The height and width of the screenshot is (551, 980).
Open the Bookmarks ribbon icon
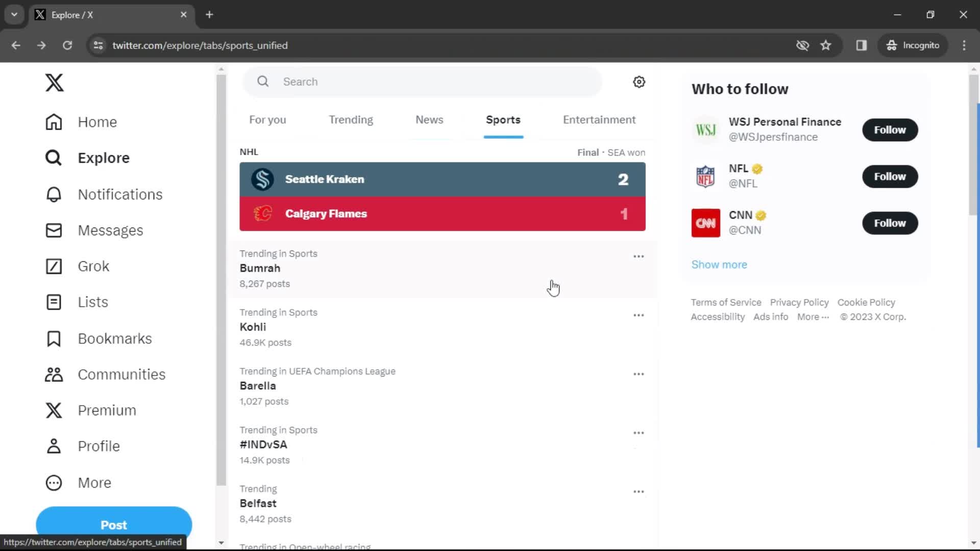[x=53, y=338]
